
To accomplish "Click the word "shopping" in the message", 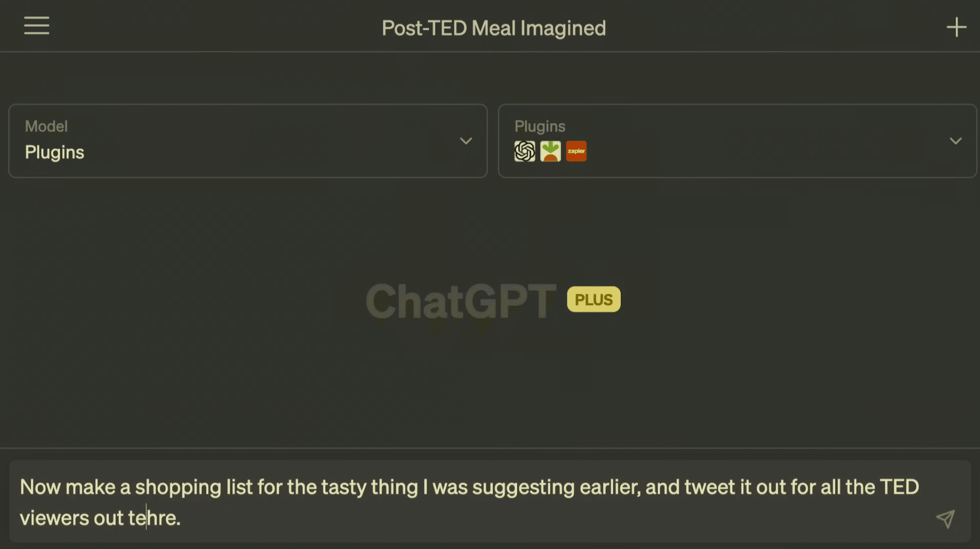I will [178, 487].
